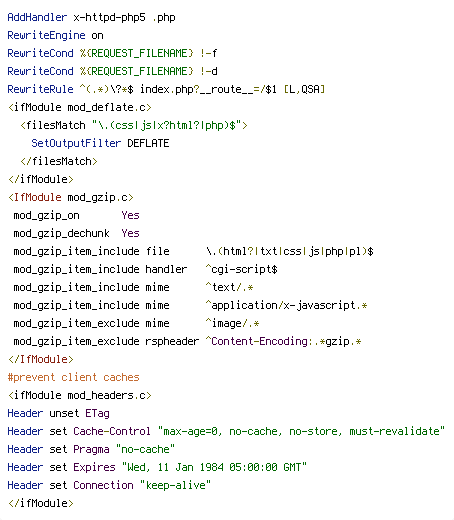The width and height of the screenshot is (454, 520).
Task: Click the first RewriteCond ending in !-f
Action: [x=112, y=53]
